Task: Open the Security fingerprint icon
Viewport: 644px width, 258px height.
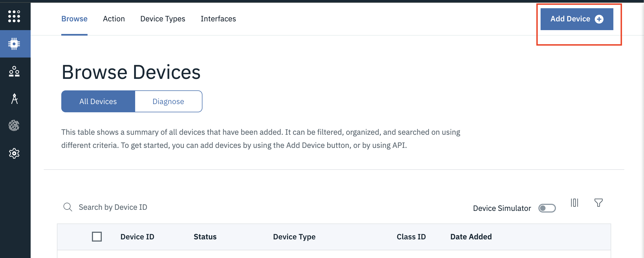Action: coord(14,126)
